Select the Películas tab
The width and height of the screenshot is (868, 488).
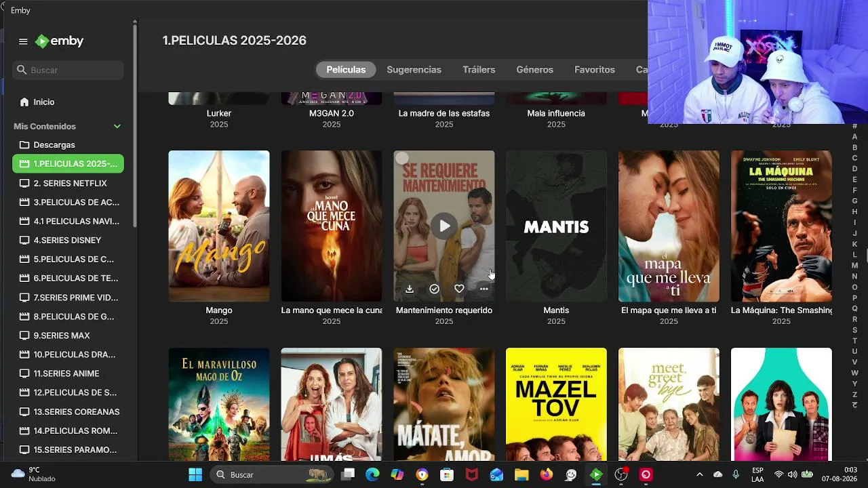346,70
